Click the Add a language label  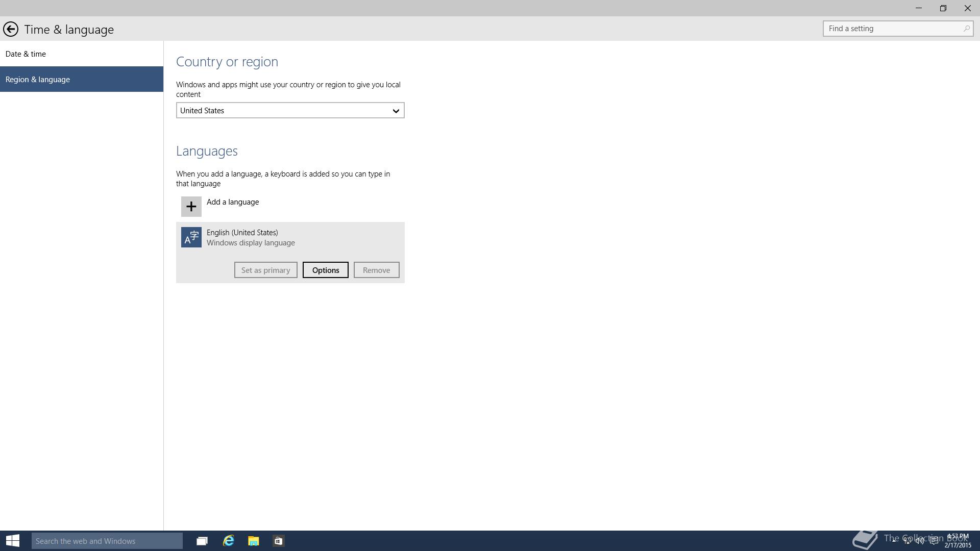pos(232,202)
